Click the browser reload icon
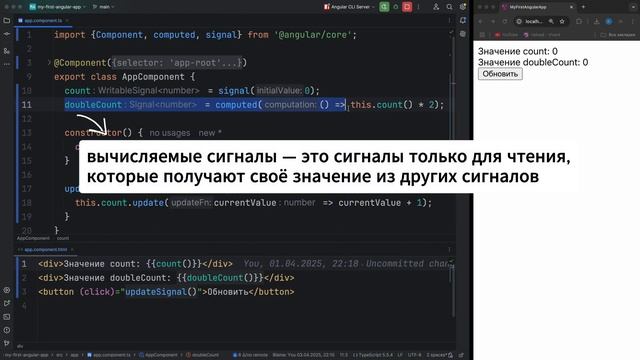This screenshot has width=640, height=360. [505, 21]
